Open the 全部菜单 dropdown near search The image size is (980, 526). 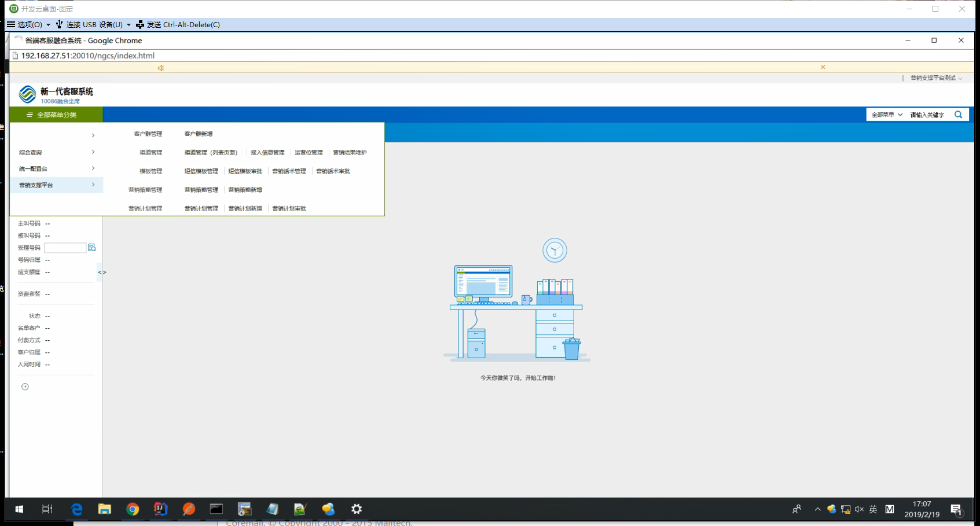(887, 115)
